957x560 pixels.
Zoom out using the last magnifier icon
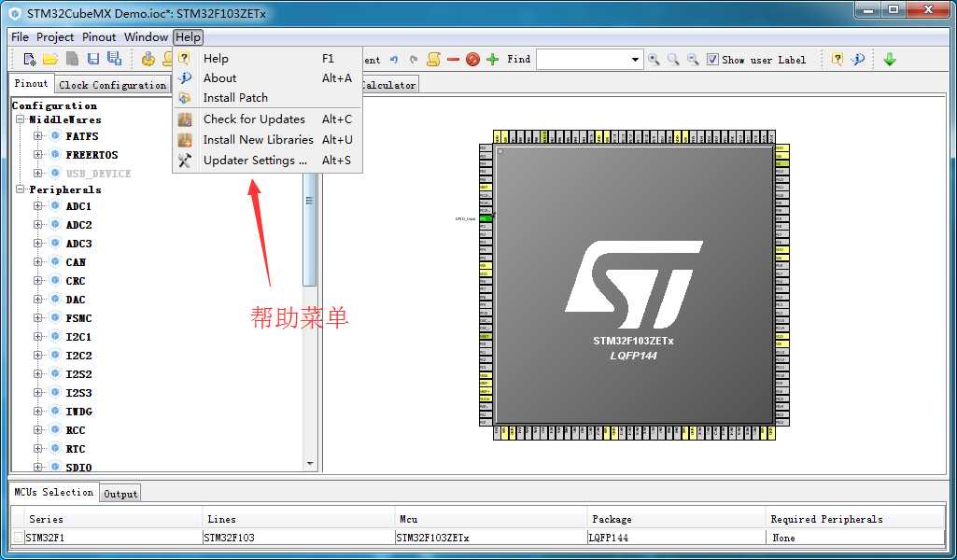(693, 59)
